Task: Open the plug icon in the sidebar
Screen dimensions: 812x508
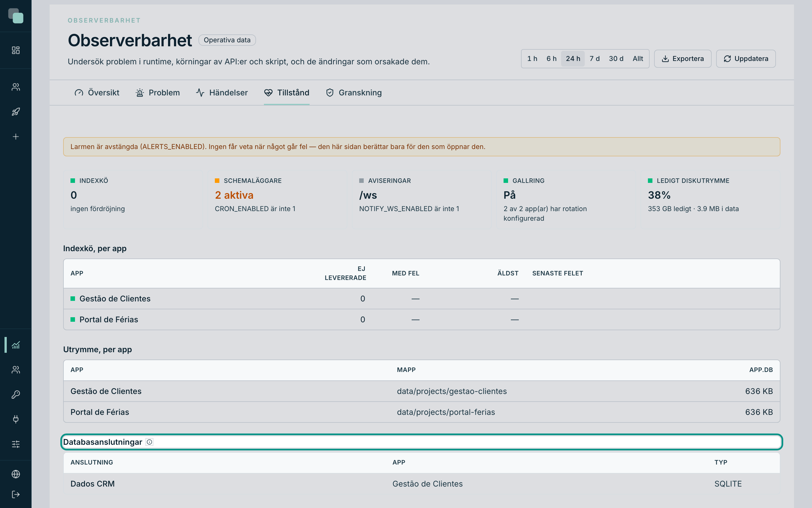Action: click(x=16, y=419)
